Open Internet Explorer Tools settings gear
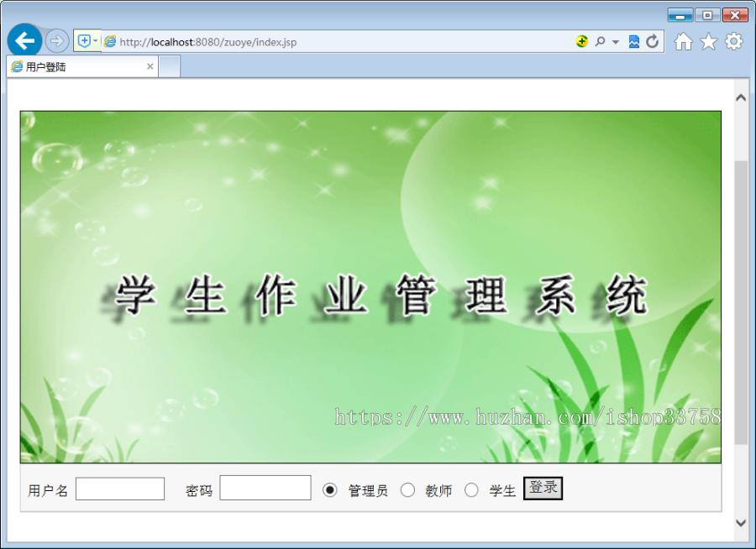This screenshot has height=549, width=756. [x=733, y=41]
